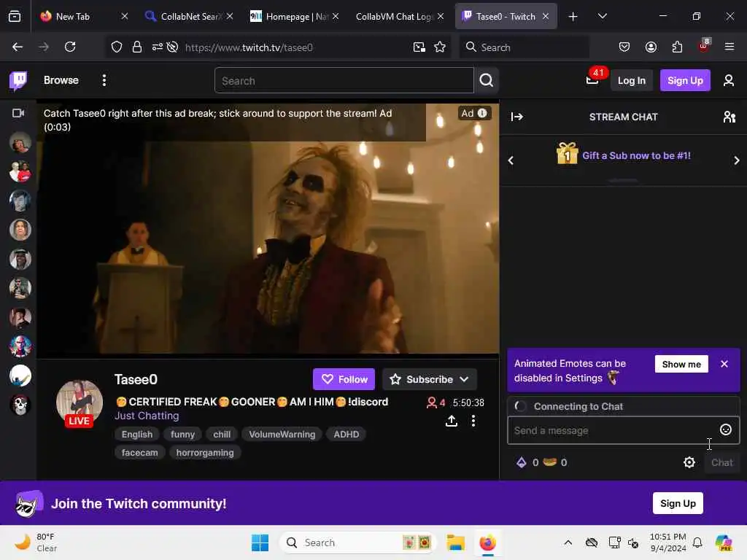Click the Show me button for animated emotes
The width and height of the screenshot is (747, 560).
[681, 365]
